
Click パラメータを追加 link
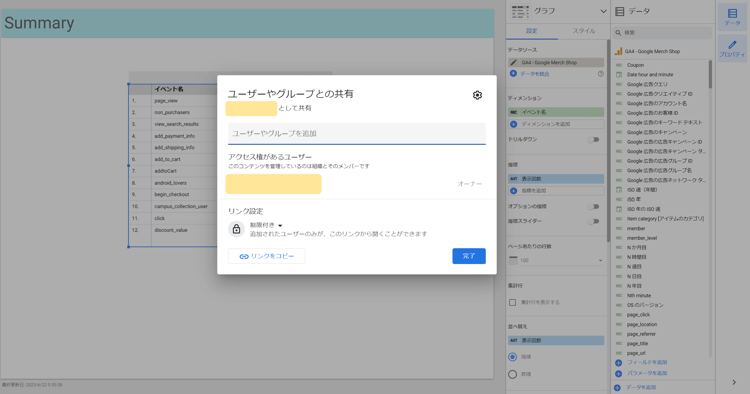click(x=647, y=373)
